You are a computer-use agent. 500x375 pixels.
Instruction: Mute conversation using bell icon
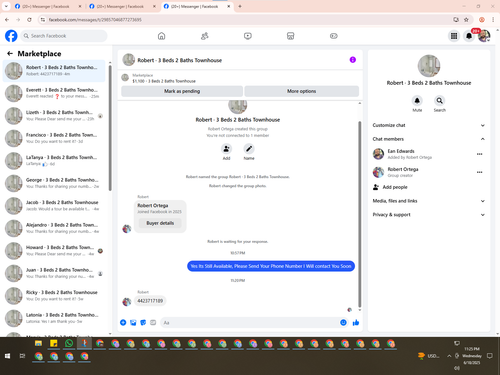(417, 100)
